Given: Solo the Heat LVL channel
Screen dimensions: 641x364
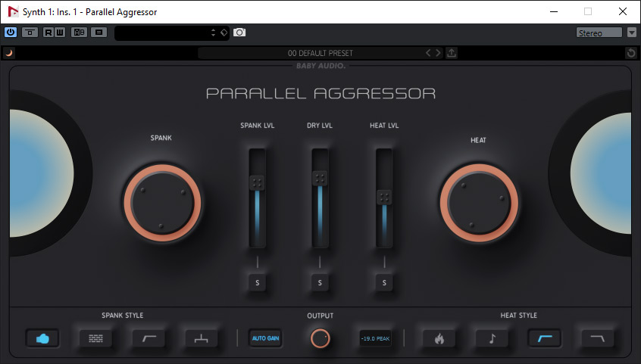Looking at the screenshot, I should point(384,282).
